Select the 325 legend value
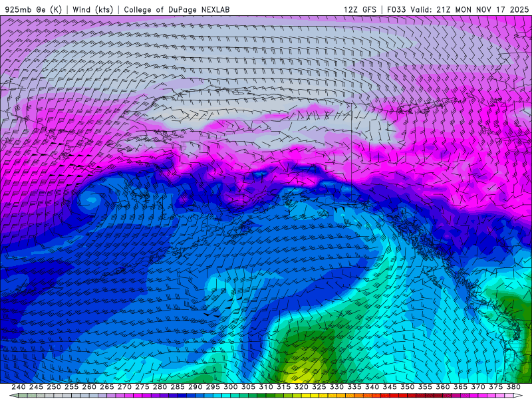Image resolution: width=532 pixels, height=399 pixels. pyautogui.click(x=319, y=387)
